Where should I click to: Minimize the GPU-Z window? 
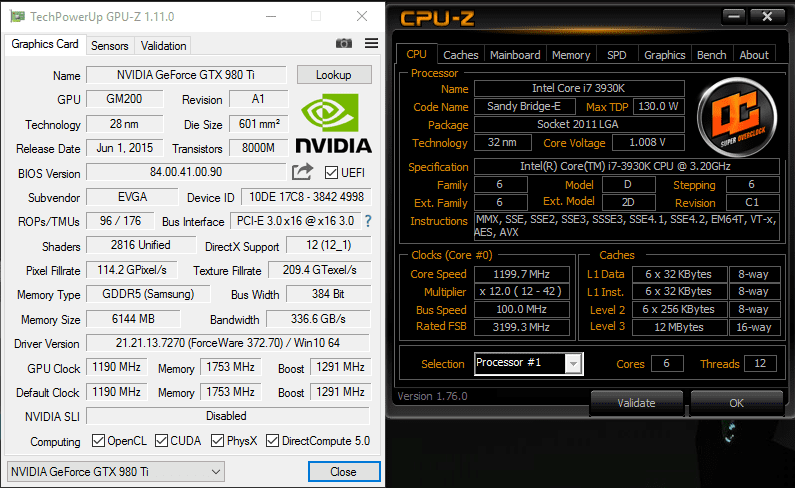click(x=271, y=16)
